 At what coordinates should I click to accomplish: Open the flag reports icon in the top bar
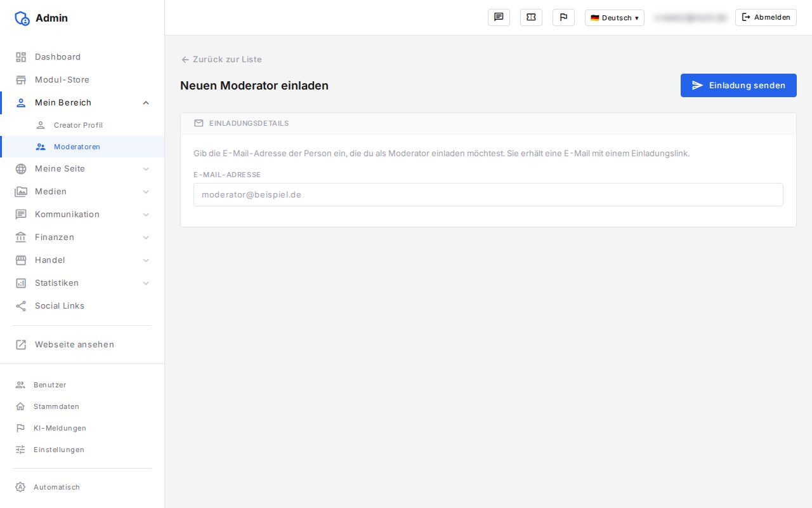pyautogui.click(x=563, y=17)
